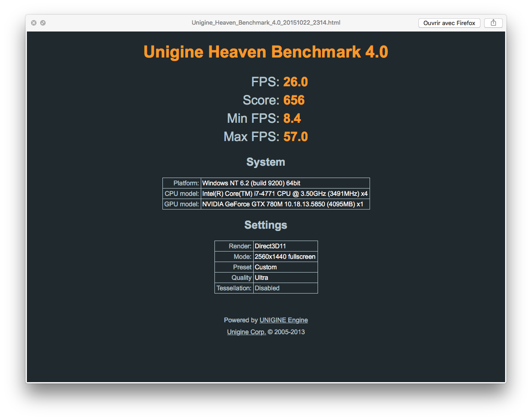This screenshot has width=532, height=420.
Task: Click the full screen expand icon
Action: (x=43, y=23)
